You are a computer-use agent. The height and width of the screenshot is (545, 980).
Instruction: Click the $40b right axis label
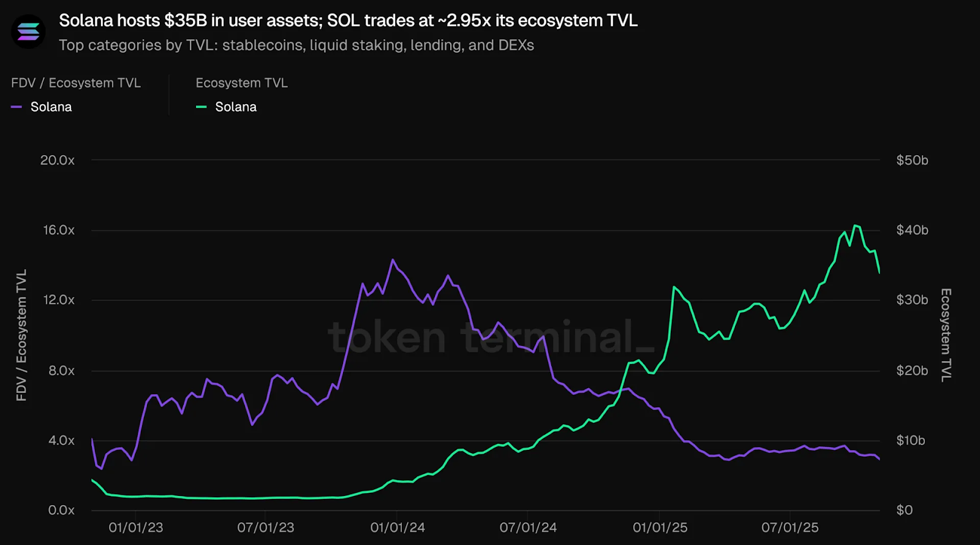pyautogui.click(x=912, y=231)
